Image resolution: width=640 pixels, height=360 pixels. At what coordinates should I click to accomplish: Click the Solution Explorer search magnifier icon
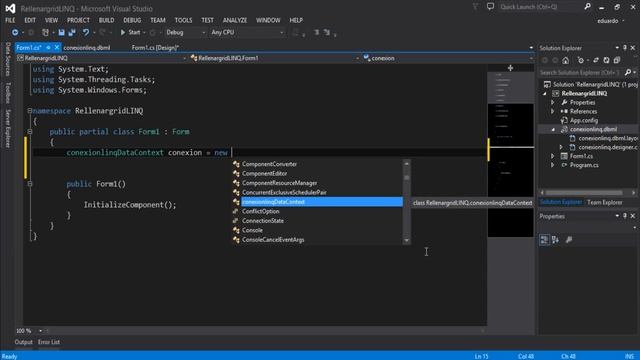[x=628, y=73]
